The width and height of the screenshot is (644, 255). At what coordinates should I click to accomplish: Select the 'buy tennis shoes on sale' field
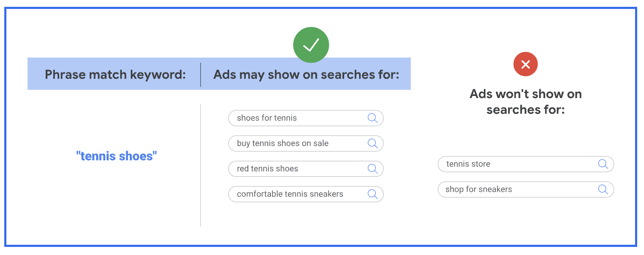306,143
